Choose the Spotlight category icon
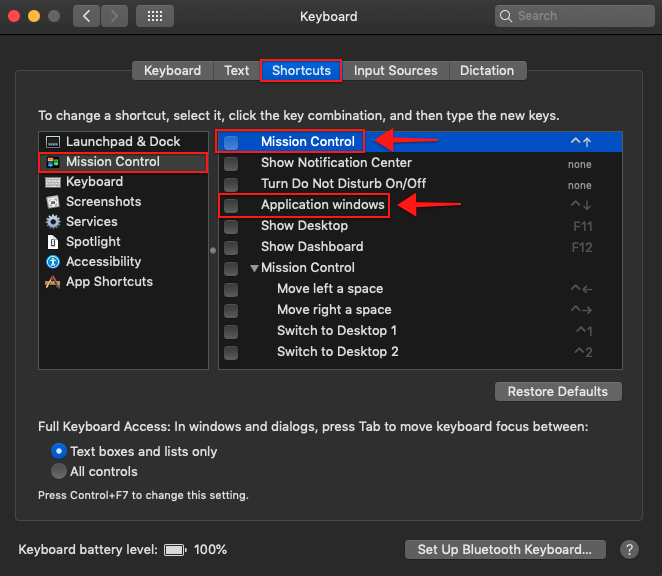662x576 pixels. [x=53, y=242]
